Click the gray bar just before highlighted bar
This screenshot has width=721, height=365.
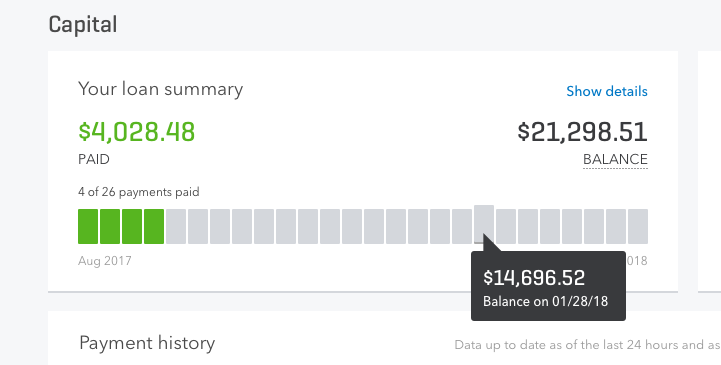pos(462,226)
